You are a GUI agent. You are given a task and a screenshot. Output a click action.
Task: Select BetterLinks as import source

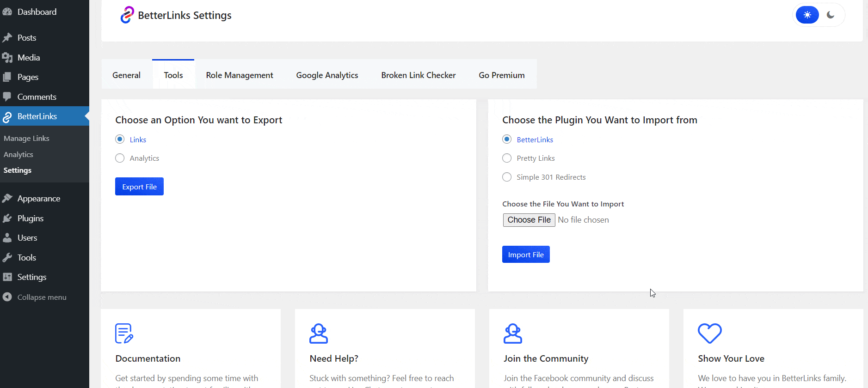(x=507, y=139)
